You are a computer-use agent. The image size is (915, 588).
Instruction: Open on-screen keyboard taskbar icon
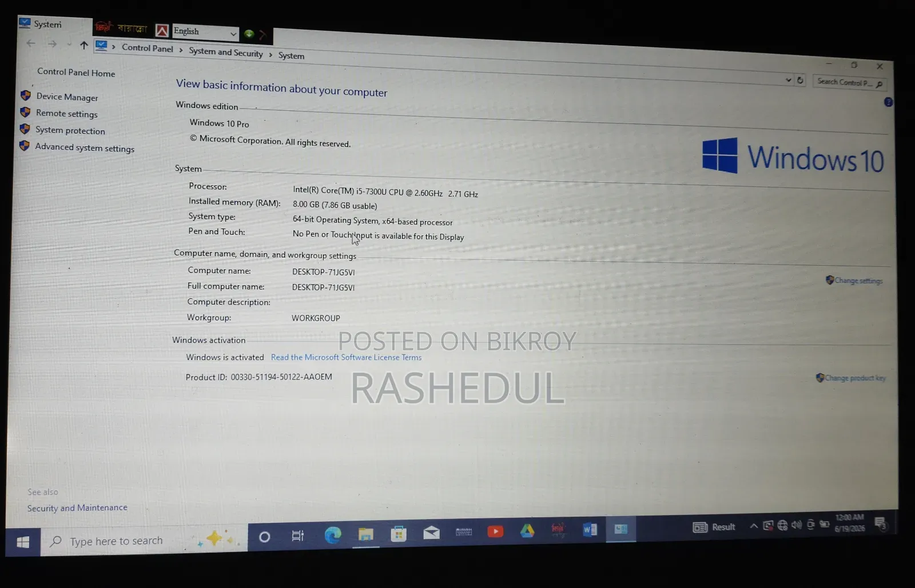(x=464, y=532)
